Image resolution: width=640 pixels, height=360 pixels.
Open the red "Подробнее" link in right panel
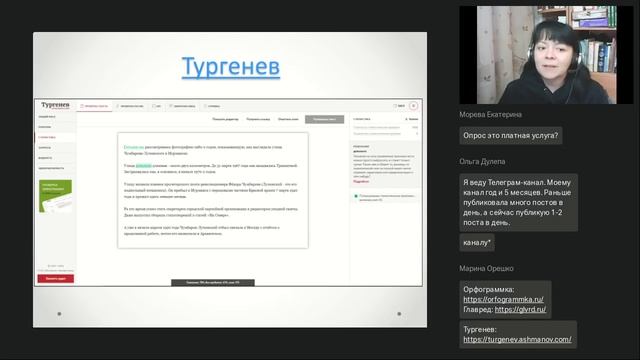point(361,181)
